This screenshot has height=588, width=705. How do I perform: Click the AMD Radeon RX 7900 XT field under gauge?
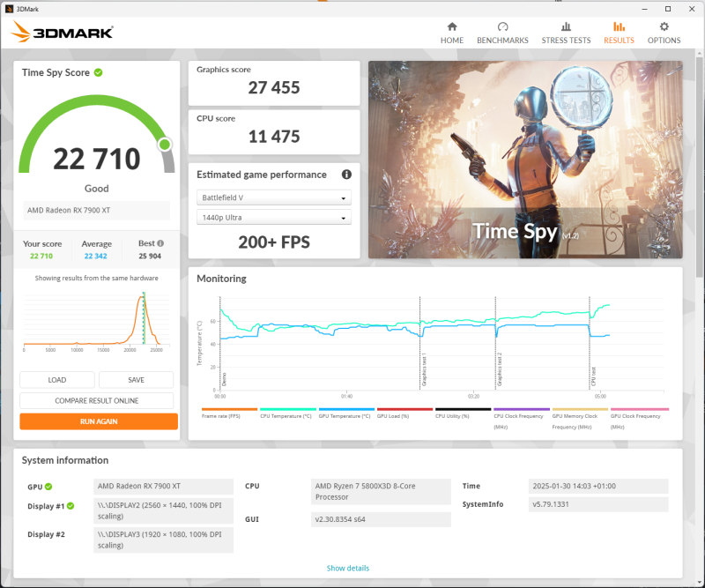click(97, 210)
